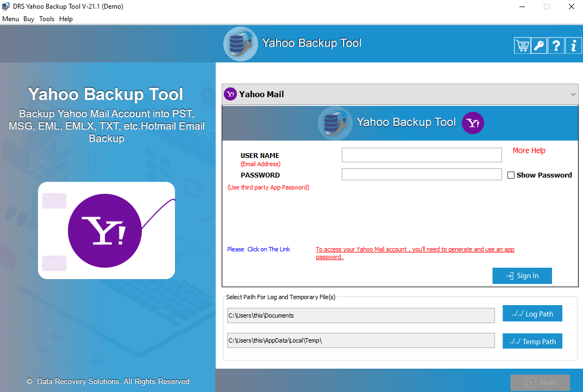Click the 'Data Recovery Solutions' copyright text
The image size is (583, 392).
108,381
